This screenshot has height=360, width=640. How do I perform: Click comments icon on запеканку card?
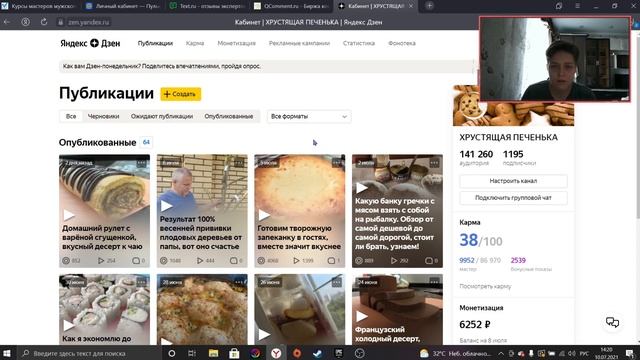[331, 260]
